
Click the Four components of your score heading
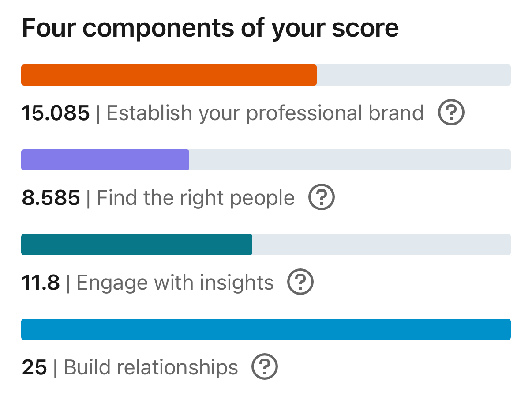tap(210, 28)
